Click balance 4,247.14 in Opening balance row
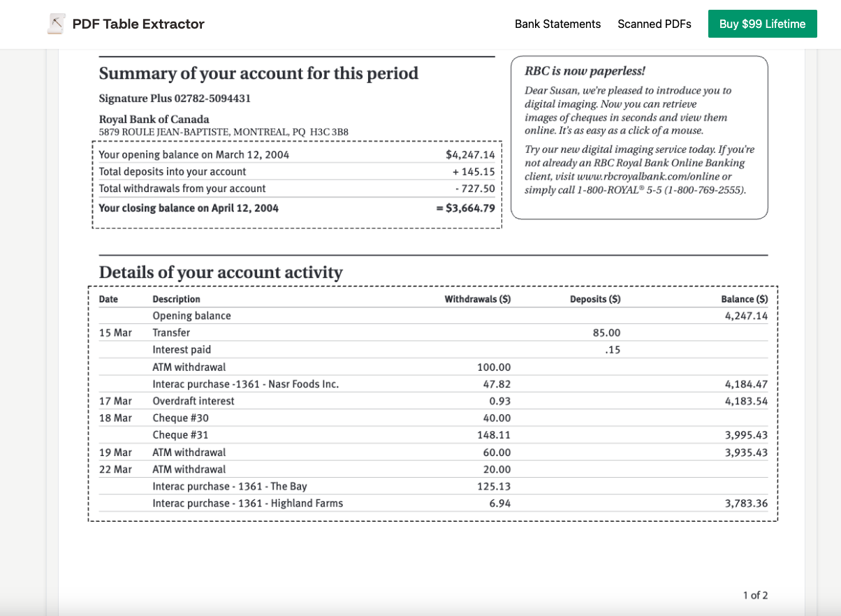Screen dimensions: 841x616 coord(747,316)
